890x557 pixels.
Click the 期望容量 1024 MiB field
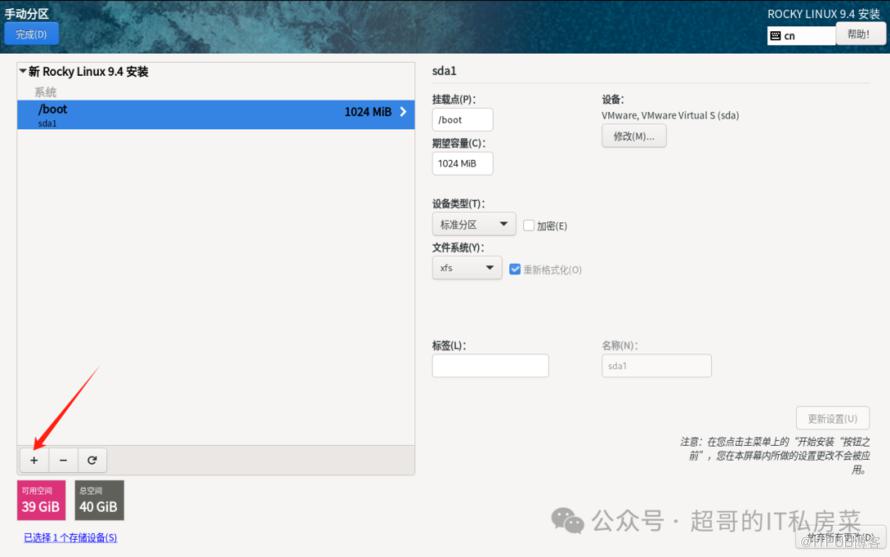(x=463, y=164)
